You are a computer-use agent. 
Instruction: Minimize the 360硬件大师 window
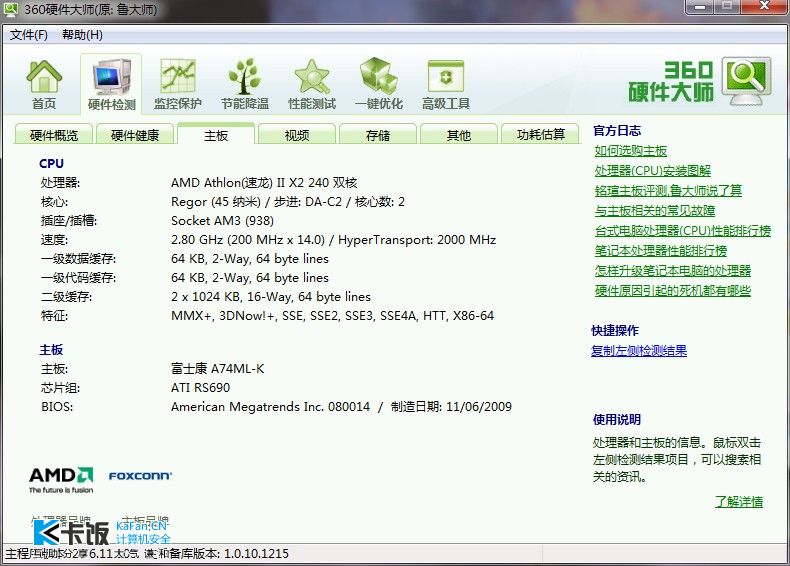699,7
